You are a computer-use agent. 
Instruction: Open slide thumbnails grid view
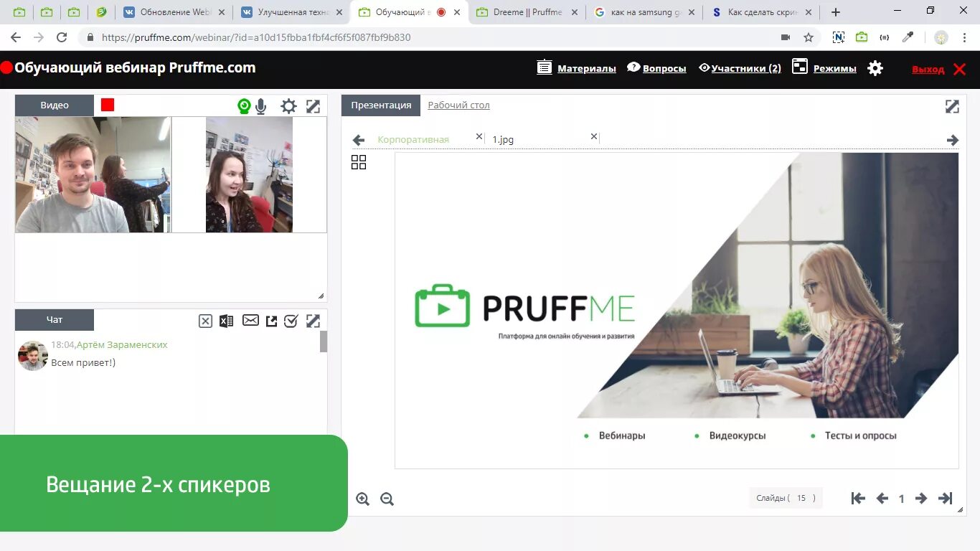(x=359, y=162)
